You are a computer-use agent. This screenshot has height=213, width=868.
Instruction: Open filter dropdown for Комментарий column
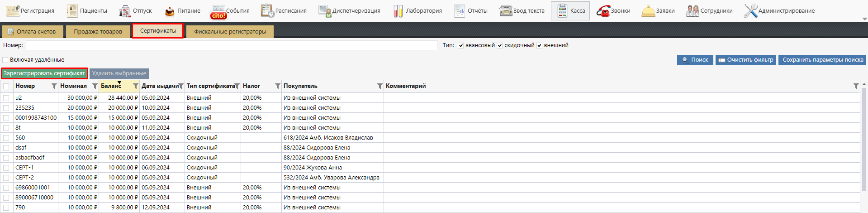(x=856, y=86)
